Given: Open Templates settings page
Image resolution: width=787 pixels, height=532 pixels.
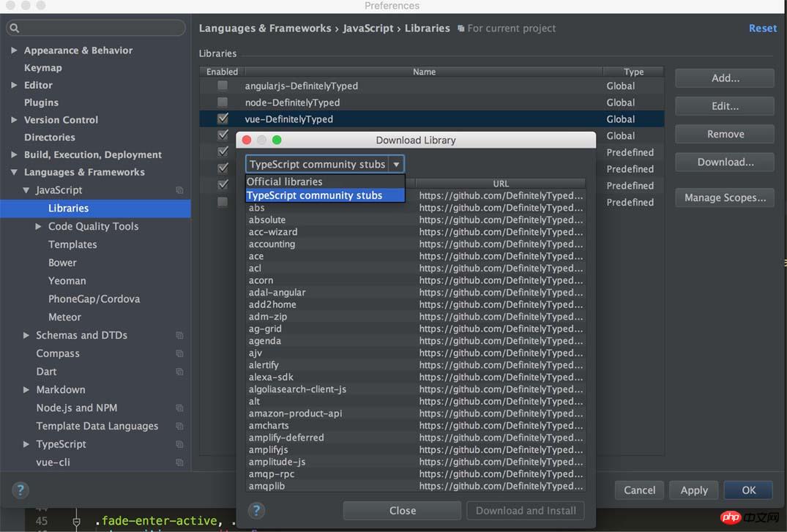Looking at the screenshot, I should (x=72, y=244).
